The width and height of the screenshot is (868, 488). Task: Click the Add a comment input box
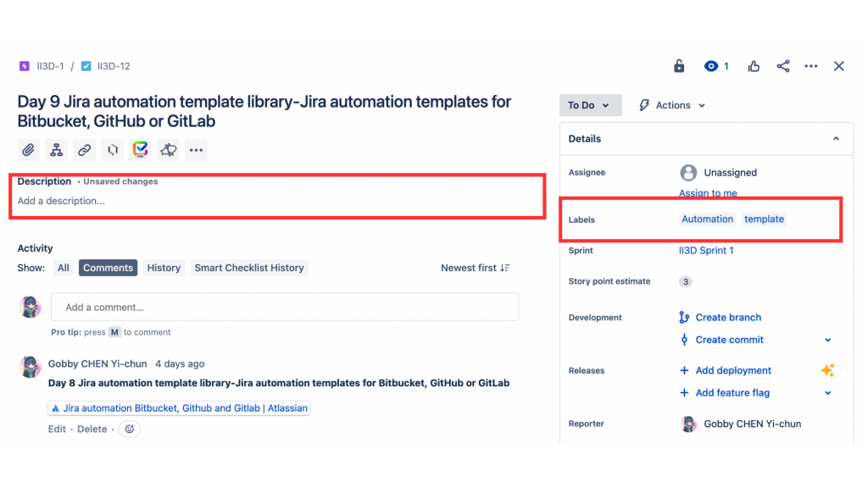pos(285,307)
